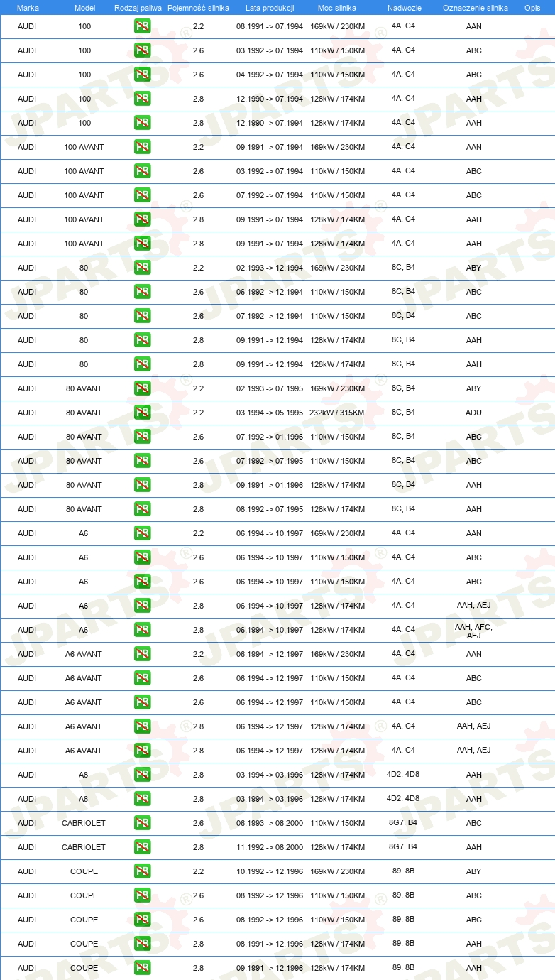Click fuel icon for A6 2.8 row with AAH, AEJ engine
Image resolution: width=555 pixels, height=980 pixels.
coord(142,606)
